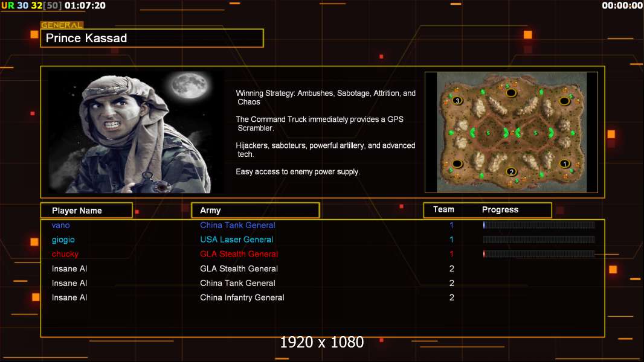Click the Winning Strategy description line
This screenshot has width=644, height=362.
(326, 98)
